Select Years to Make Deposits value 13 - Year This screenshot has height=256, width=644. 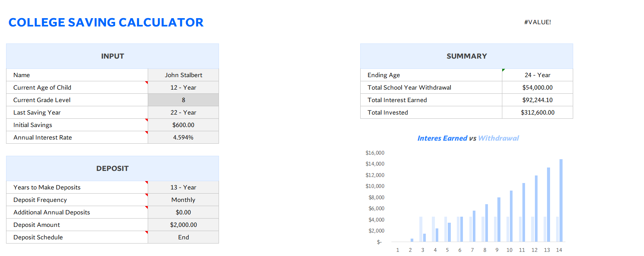click(x=183, y=187)
